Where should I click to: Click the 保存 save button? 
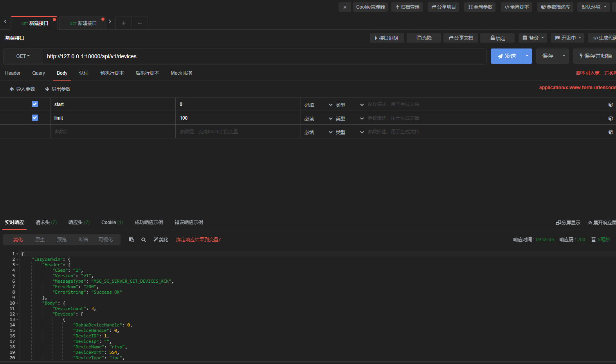click(548, 56)
